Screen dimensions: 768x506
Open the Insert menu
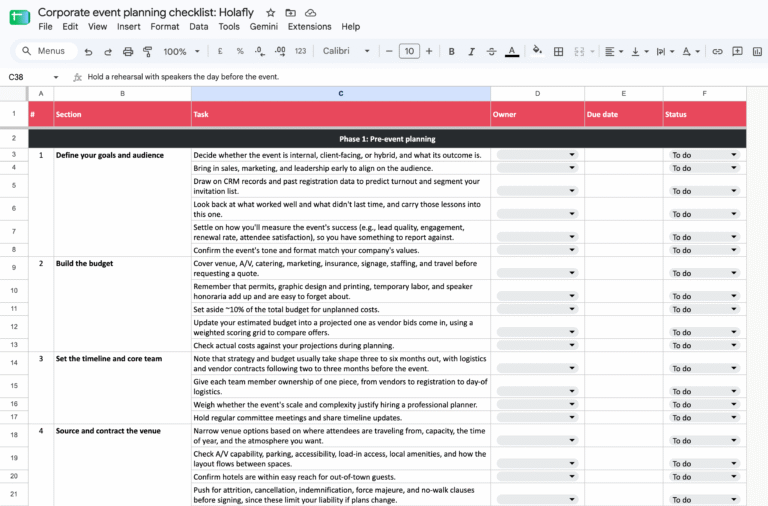[129, 26]
